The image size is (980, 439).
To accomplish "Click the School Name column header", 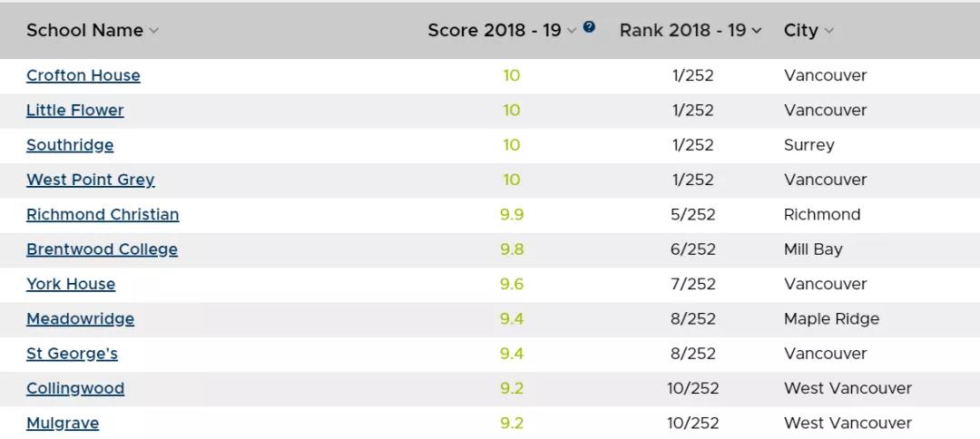I will [x=84, y=31].
